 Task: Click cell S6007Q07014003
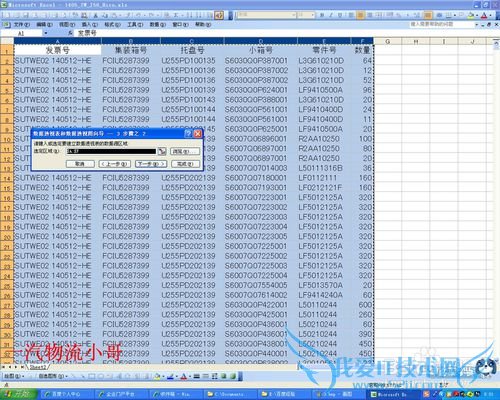point(261,168)
